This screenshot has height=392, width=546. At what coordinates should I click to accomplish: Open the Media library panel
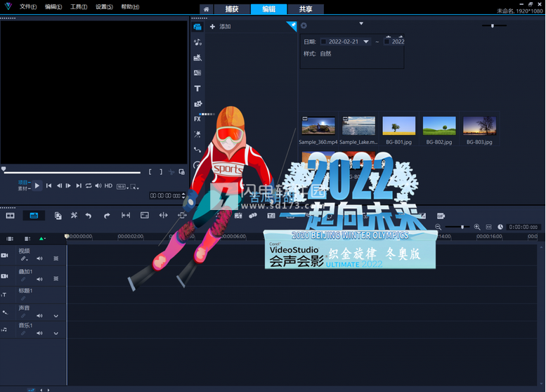point(197,27)
